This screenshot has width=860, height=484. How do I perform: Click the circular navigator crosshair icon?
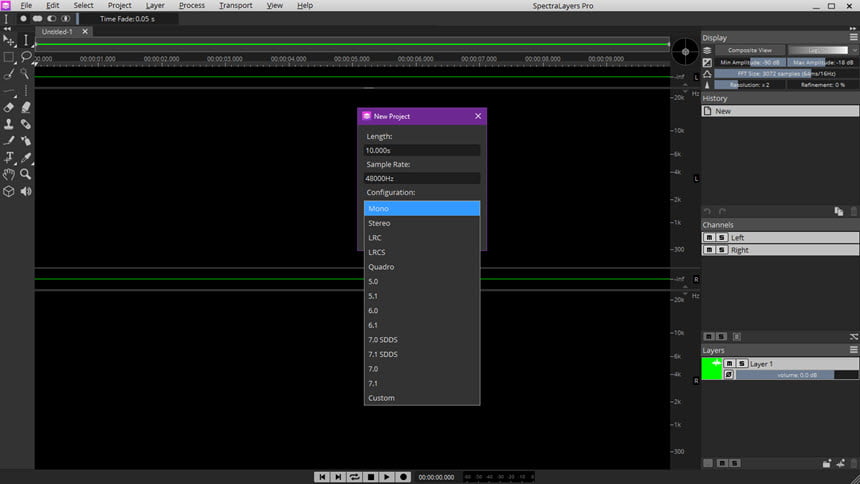[685, 52]
